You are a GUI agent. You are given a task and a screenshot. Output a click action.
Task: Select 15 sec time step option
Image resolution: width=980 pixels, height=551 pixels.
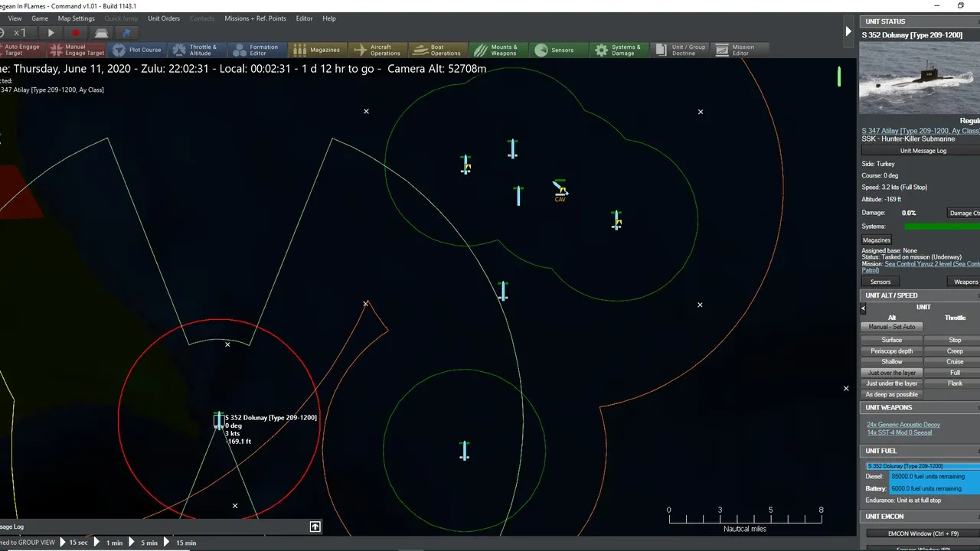tap(77, 543)
